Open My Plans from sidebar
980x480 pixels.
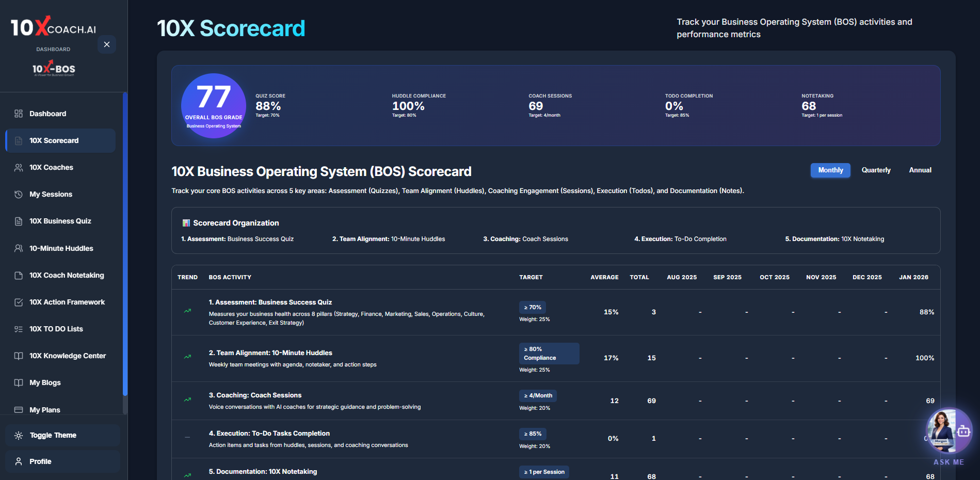(x=45, y=410)
